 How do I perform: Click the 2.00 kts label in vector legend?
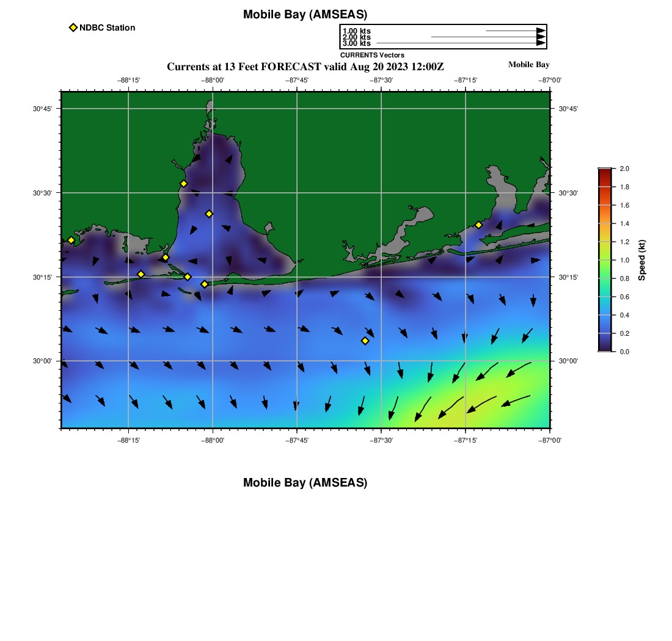[356, 37]
